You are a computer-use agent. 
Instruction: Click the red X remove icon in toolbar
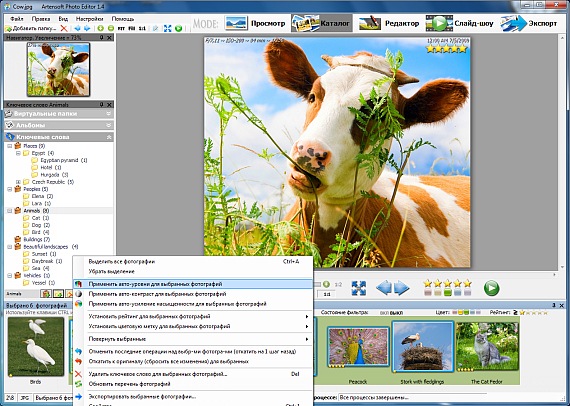pyautogui.click(x=64, y=28)
